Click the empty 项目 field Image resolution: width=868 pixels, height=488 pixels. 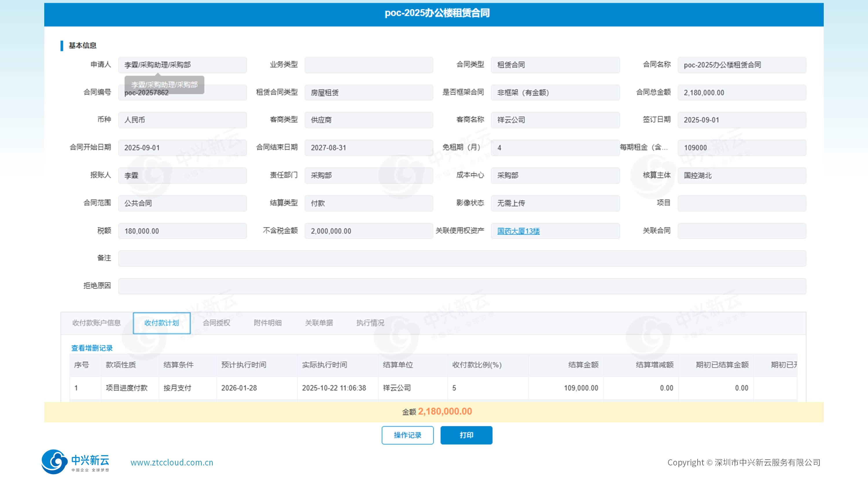(742, 203)
